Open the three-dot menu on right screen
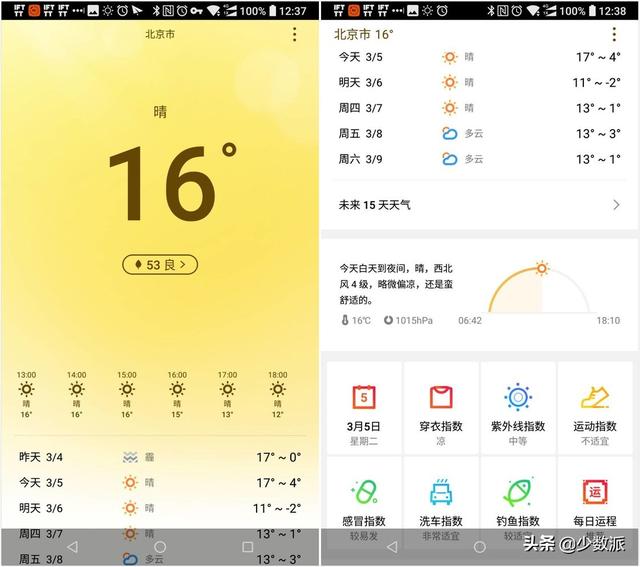The height and width of the screenshot is (567, 640). coord(614,35)
